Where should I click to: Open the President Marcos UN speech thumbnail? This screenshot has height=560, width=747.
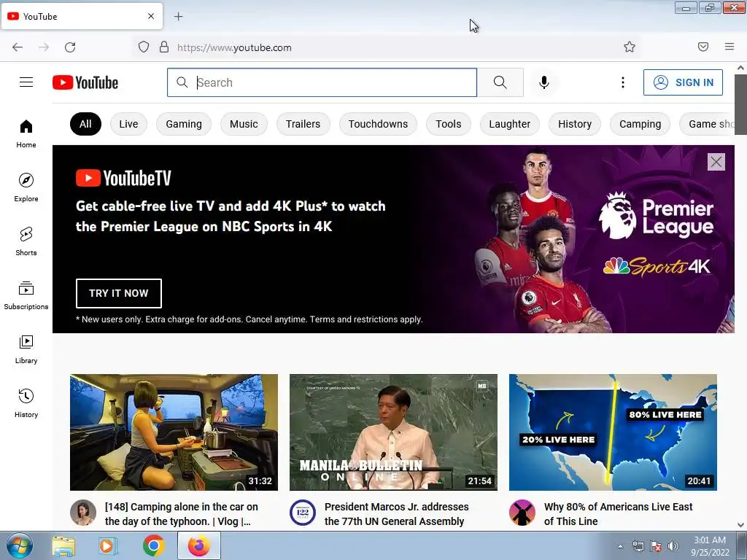tap(393, 432)
